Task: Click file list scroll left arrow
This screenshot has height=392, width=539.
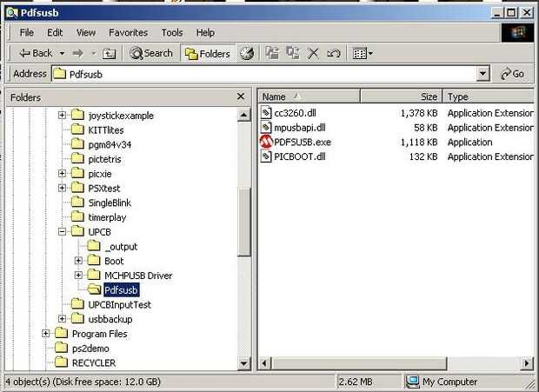Action: (264, 363)
